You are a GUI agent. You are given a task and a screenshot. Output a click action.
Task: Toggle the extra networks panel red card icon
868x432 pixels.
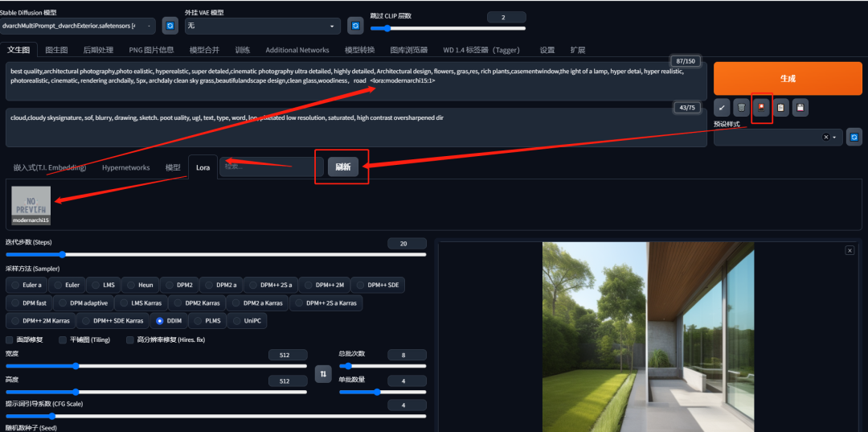coord(761,108)
